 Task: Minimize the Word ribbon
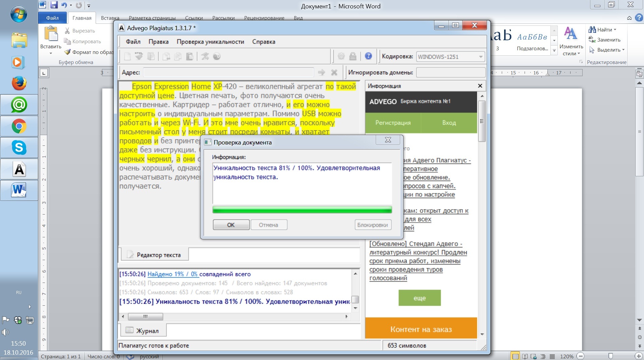coord(629,18)
